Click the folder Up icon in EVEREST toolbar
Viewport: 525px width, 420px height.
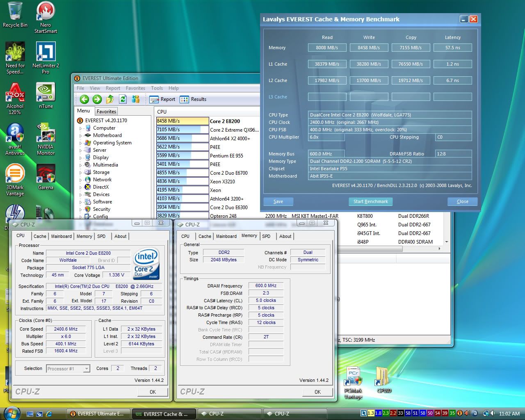110,99
